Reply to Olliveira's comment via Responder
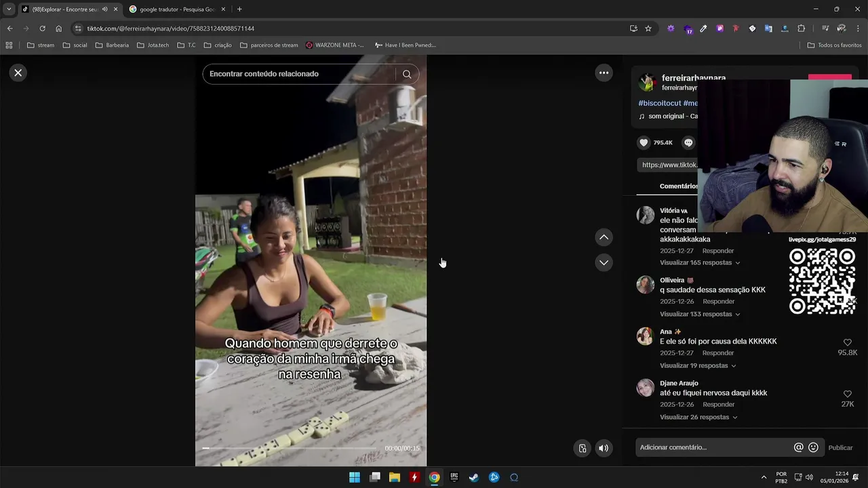This screenshot has width=868, height=488. [x=718, y=301]
